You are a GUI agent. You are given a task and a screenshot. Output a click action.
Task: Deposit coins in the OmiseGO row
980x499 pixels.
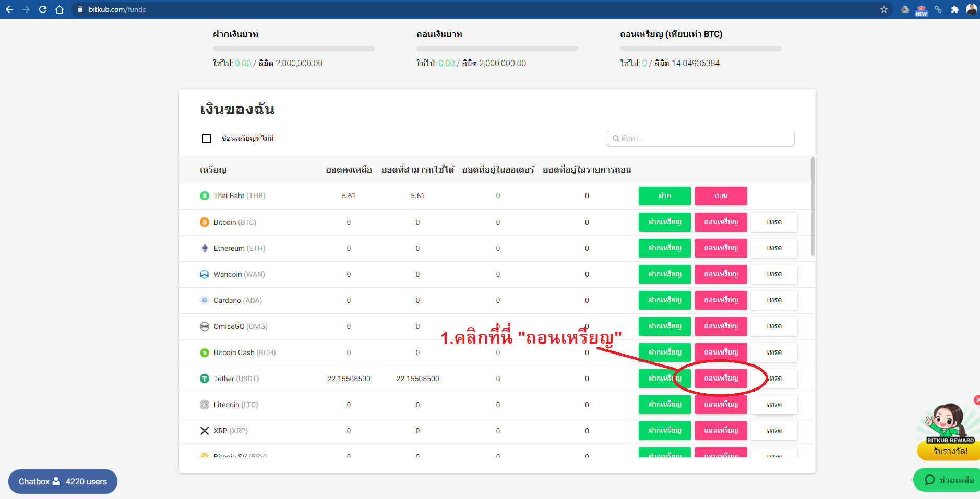(665, 326)
